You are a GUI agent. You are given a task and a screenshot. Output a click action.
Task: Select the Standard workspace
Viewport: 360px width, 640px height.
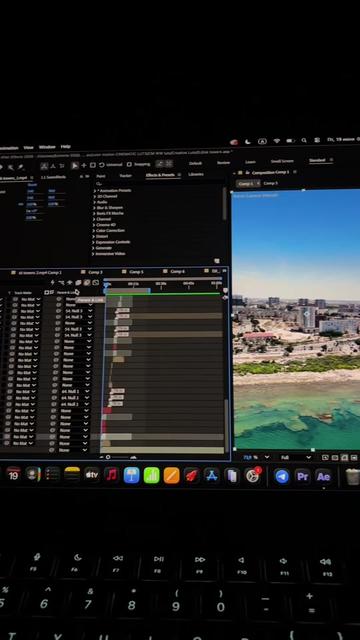click(x=317, y=160)
